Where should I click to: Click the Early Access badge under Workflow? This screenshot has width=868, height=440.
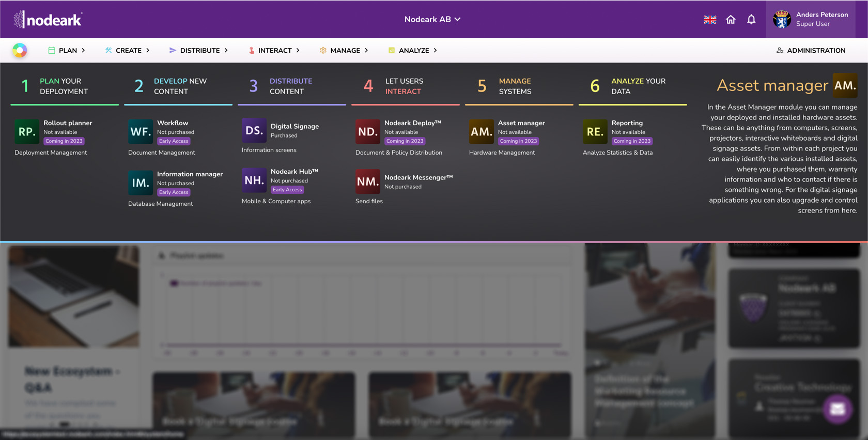[x=174, y=141]
